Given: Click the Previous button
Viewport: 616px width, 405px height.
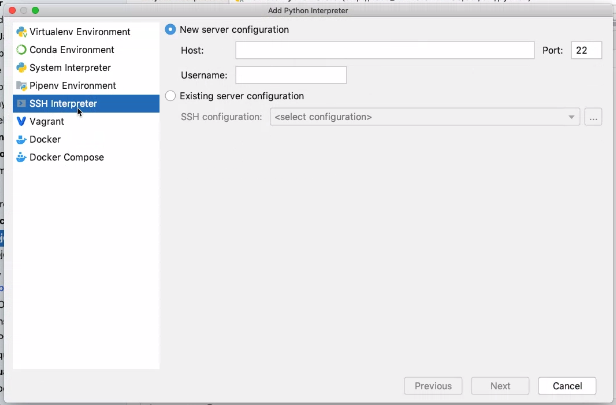Looking at the screenshot, I should tap(433, 386).
